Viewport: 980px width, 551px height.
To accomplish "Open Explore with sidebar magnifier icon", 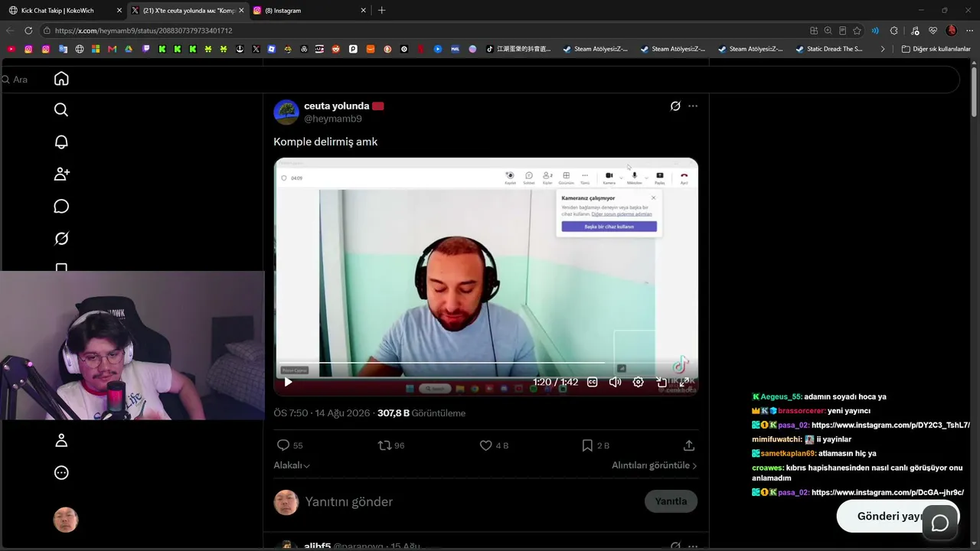I will coord(61,109).
